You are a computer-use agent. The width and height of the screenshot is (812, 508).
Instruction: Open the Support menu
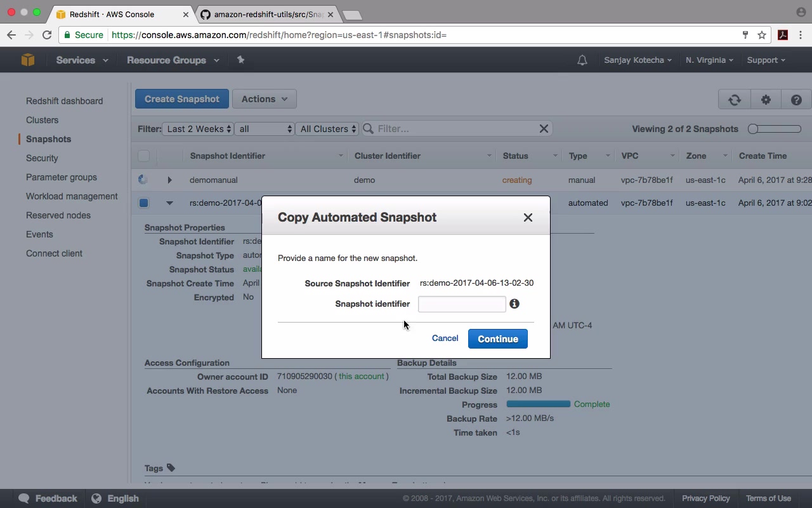tap(766, 60)
